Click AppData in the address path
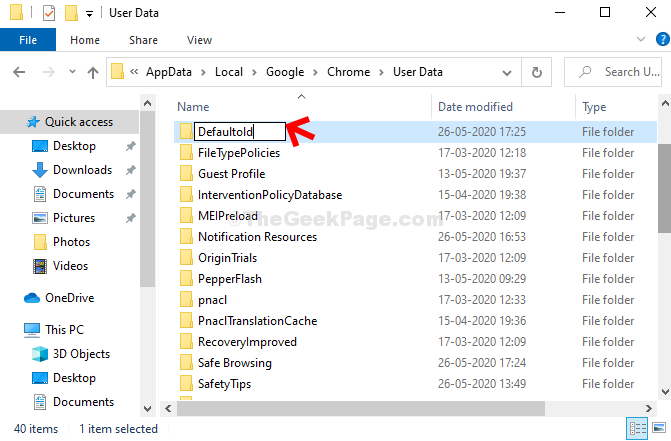 [169, 72]
